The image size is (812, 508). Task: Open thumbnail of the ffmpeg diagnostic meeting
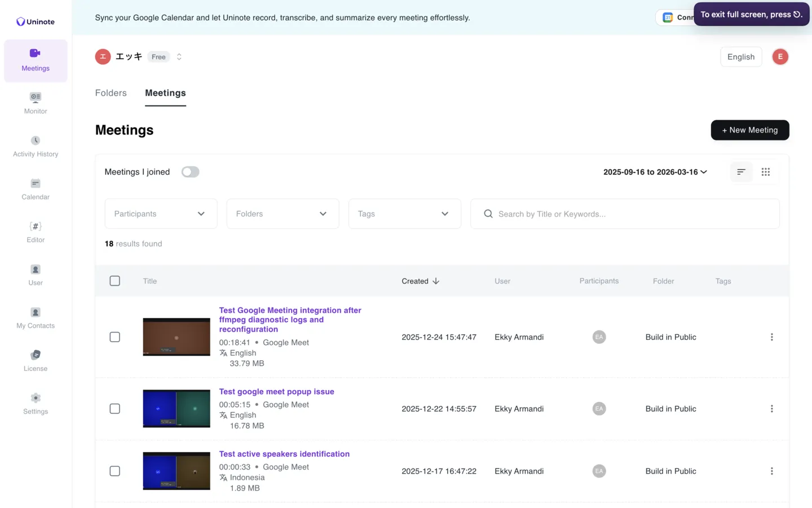pyautogui.click(x=176, y=337)
